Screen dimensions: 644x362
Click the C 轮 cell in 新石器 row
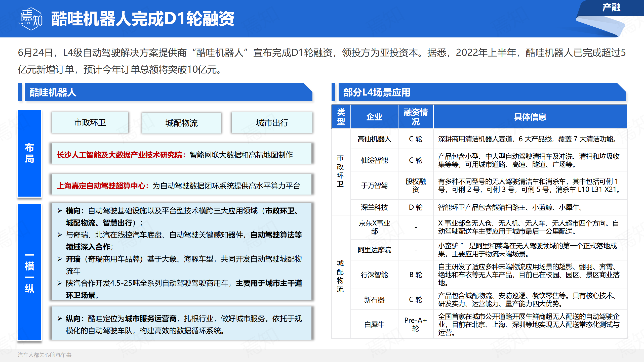coord(416,299)
